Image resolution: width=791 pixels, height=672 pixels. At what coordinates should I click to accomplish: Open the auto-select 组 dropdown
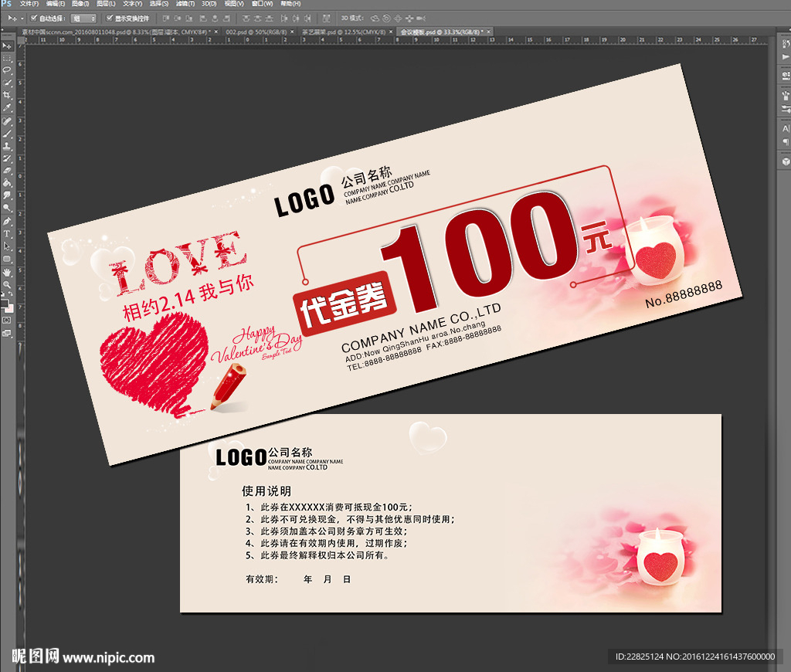pos(83,18)
